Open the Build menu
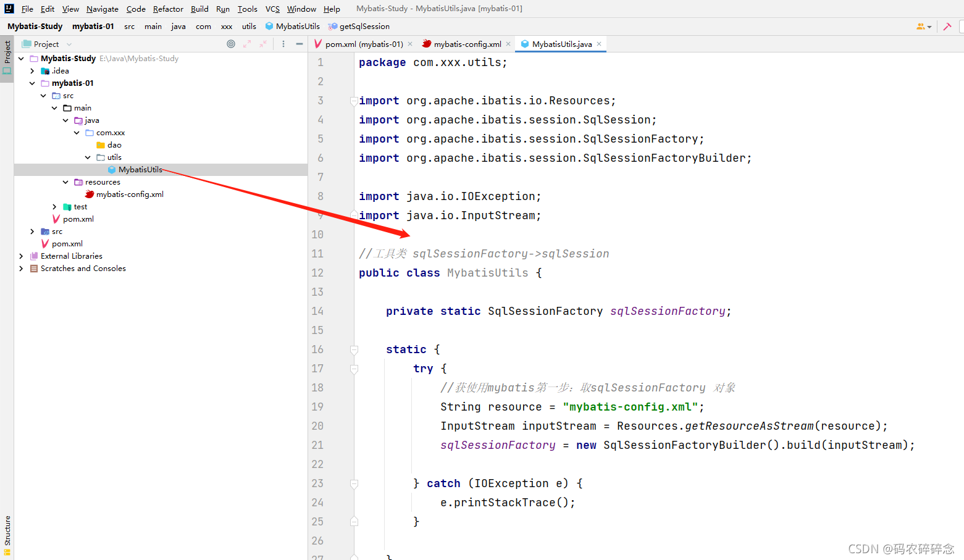 (199, 9)
